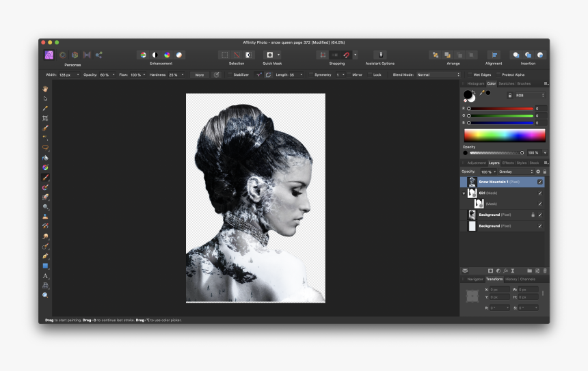This screenshot has height=371, width=588.
Task: Select the Zoom magnifier tool
Action: (45, 295)
